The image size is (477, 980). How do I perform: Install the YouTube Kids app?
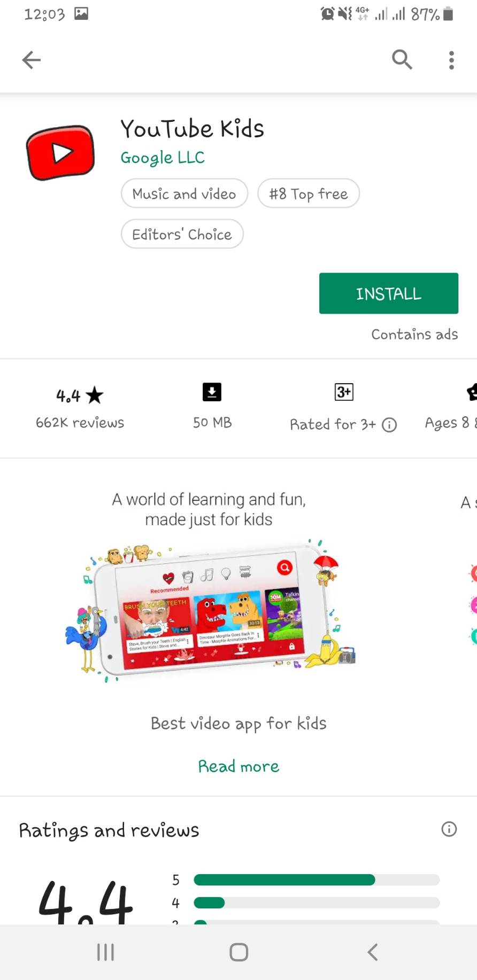pyautogui.click(x=389, y=293)
